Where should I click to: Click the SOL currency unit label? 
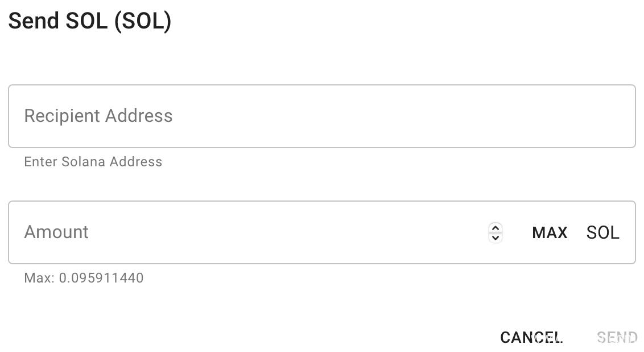pos(602,232)
